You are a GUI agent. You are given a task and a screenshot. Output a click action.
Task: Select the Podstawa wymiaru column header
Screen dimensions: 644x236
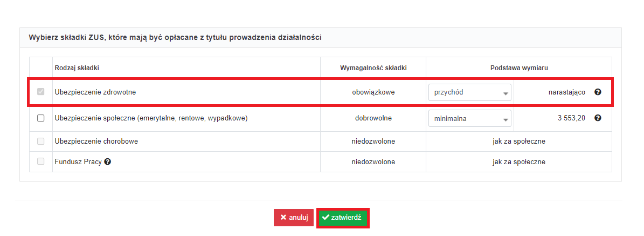point(519,68)
